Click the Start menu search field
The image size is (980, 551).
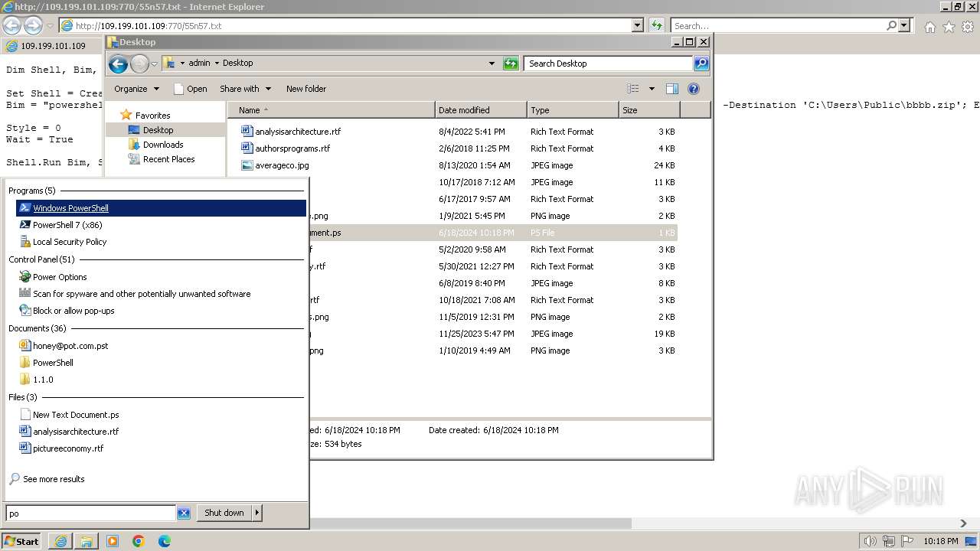90,514
